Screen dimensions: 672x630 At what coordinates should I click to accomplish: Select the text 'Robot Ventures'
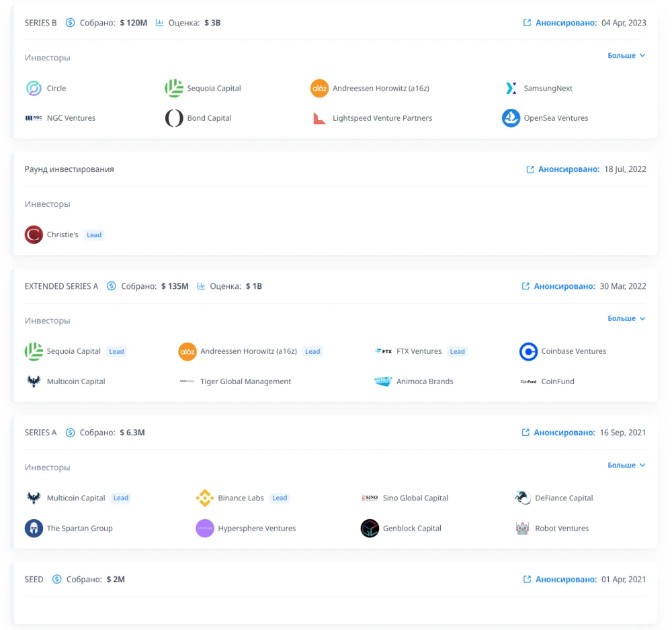(x=562, y=529)
